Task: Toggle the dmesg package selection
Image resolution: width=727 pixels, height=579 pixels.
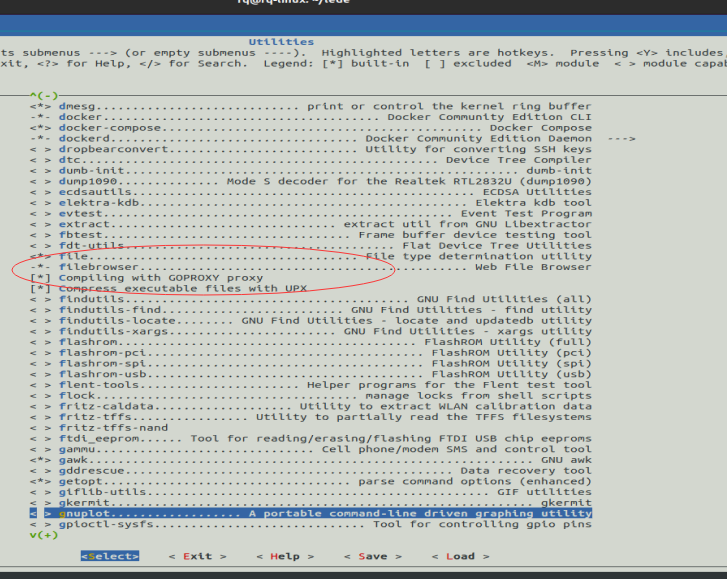Action: 40,106
